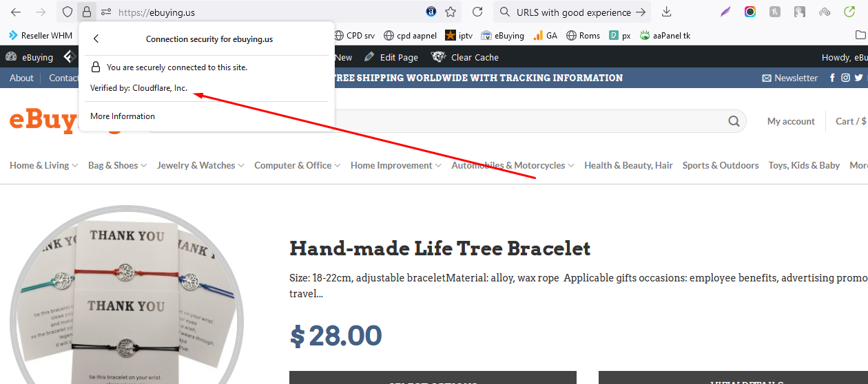Click the shield tracking protection icon
This screenshot has height=384, width=868.
(68, 12)
